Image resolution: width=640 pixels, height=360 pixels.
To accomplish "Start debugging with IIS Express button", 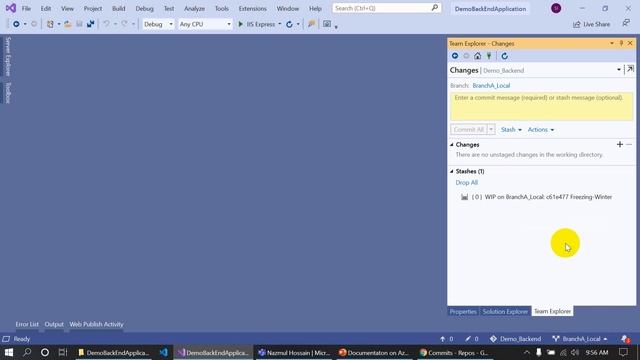I will coord(257,24).
